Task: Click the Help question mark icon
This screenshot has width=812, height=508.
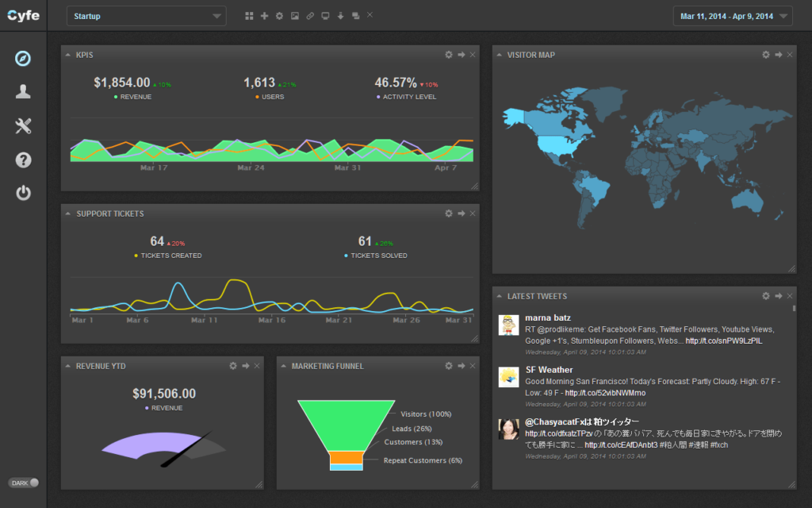Action: (x=23, y=160)
